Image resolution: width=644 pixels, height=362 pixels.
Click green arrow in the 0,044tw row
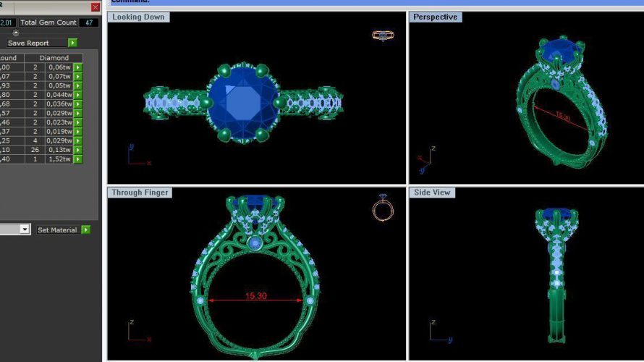(x=78, y=95)
